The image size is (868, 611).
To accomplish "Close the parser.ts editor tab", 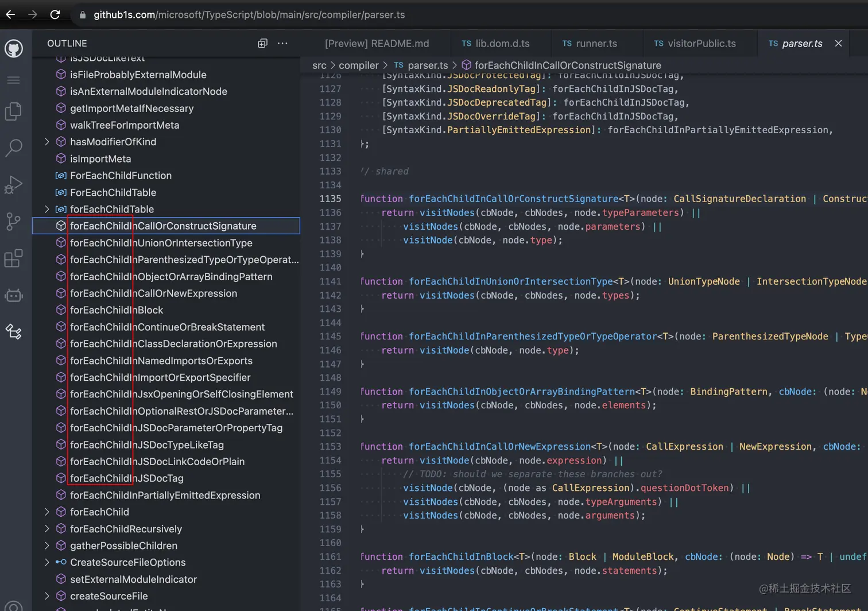I will [838, 43].
